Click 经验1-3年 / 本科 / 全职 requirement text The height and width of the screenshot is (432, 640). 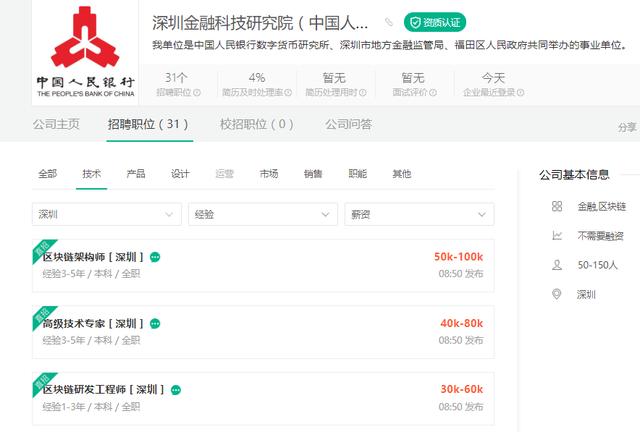click(x=91, y=407)
